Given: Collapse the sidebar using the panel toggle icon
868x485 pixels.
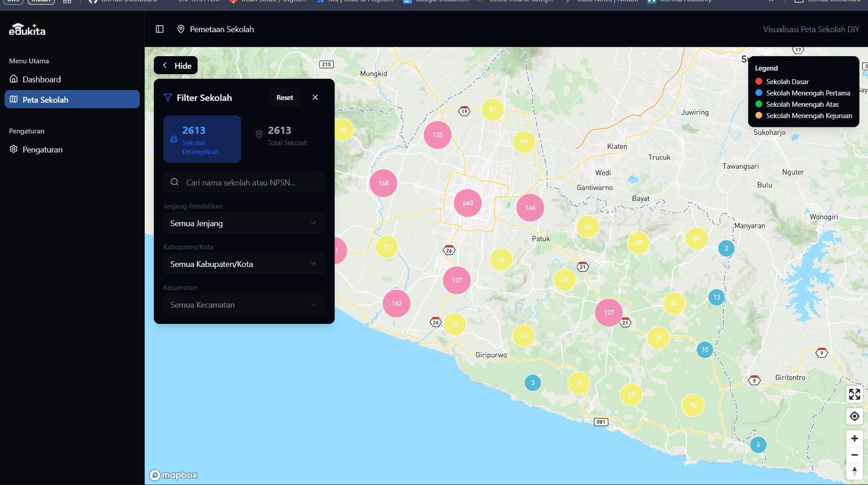Looking at the screenshot, I should (160, 29).
